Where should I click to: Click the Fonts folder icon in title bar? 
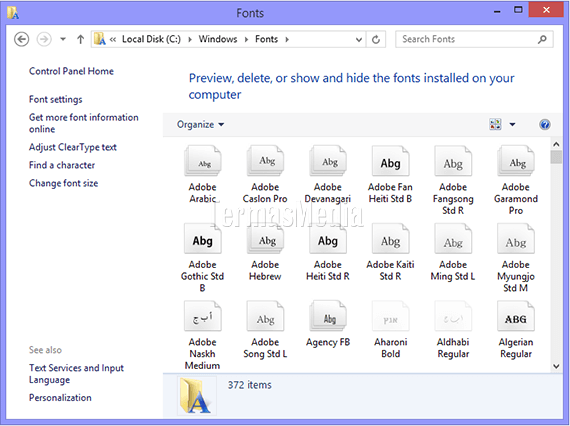coord(13,13)
